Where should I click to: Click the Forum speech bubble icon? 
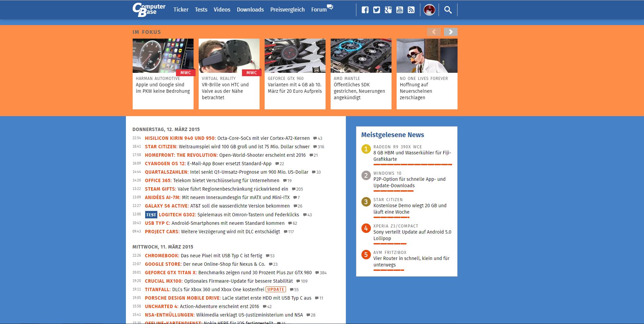coord(330,7)
